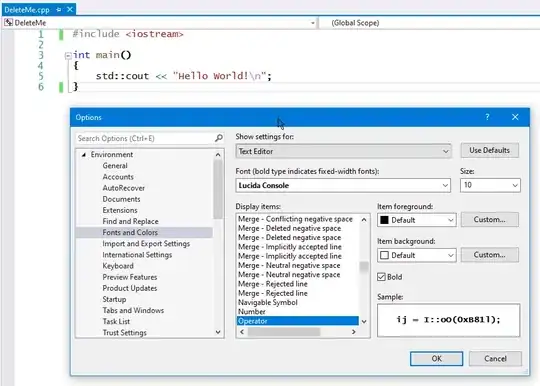Open Options dialog help question mark

pyautogui.click(x=487, y=117)
